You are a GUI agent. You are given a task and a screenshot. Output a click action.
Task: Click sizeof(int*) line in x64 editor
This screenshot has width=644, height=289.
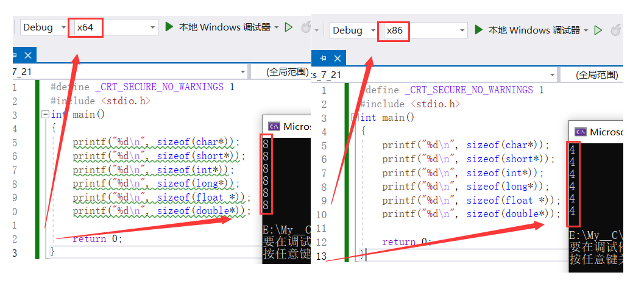pyautogui.click(x=153, y=169)
